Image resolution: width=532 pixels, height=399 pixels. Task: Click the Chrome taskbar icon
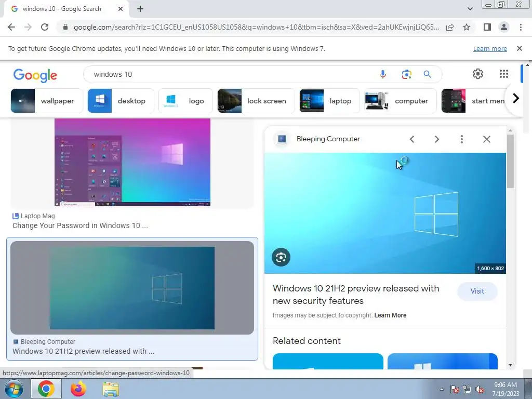(x=46, y=389)
